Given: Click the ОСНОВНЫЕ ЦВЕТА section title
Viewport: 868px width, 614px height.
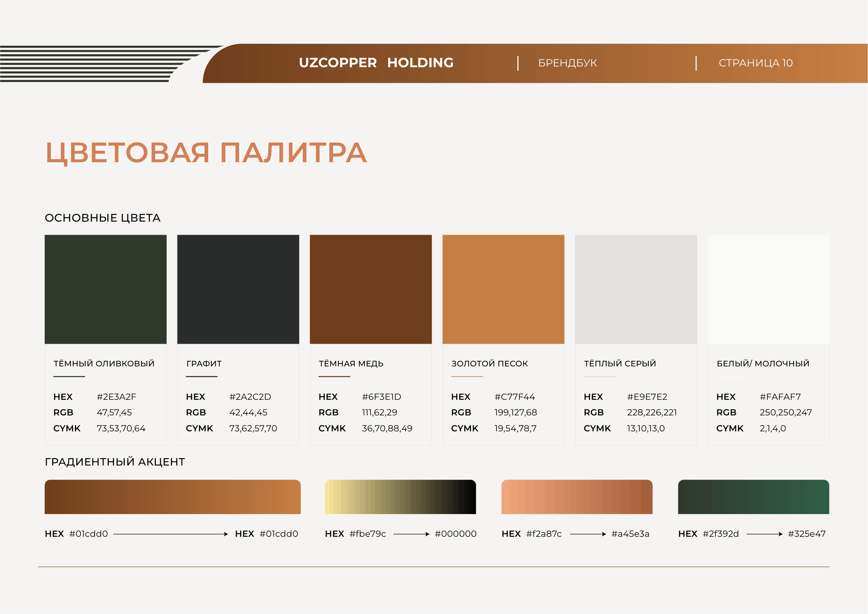Looking at the screenshot, I should [x=103, y=218].
